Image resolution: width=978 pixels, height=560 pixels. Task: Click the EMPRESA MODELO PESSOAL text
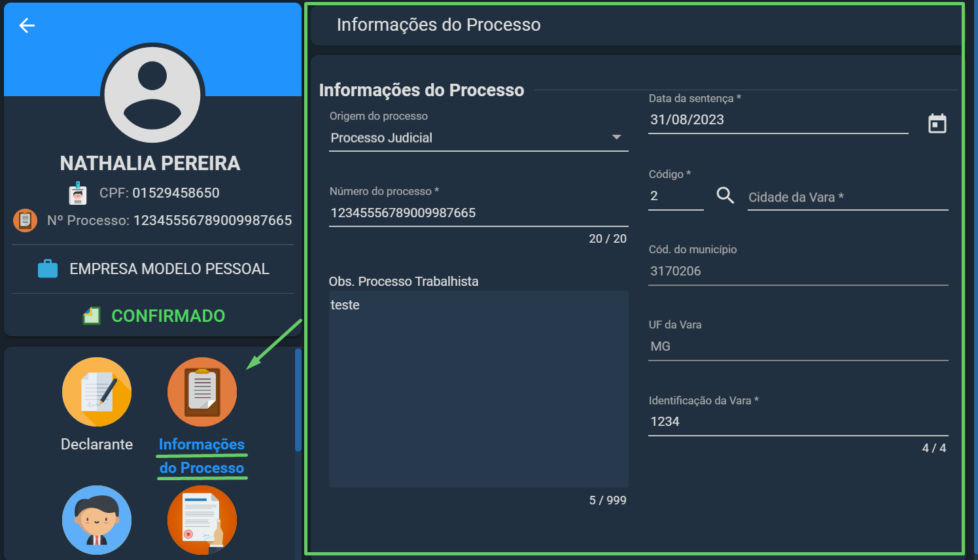(169, 269)
